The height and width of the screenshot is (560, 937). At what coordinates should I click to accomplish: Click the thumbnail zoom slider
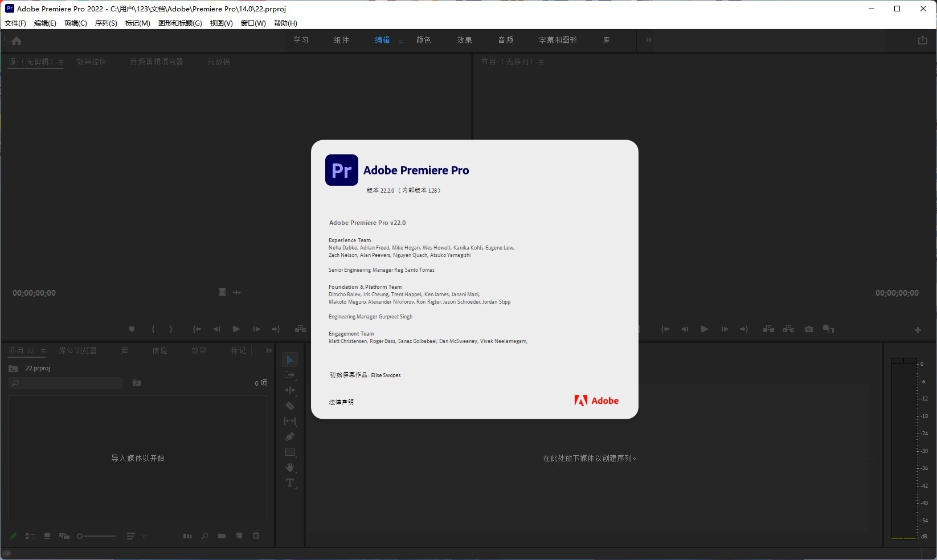tap(96, 536)
